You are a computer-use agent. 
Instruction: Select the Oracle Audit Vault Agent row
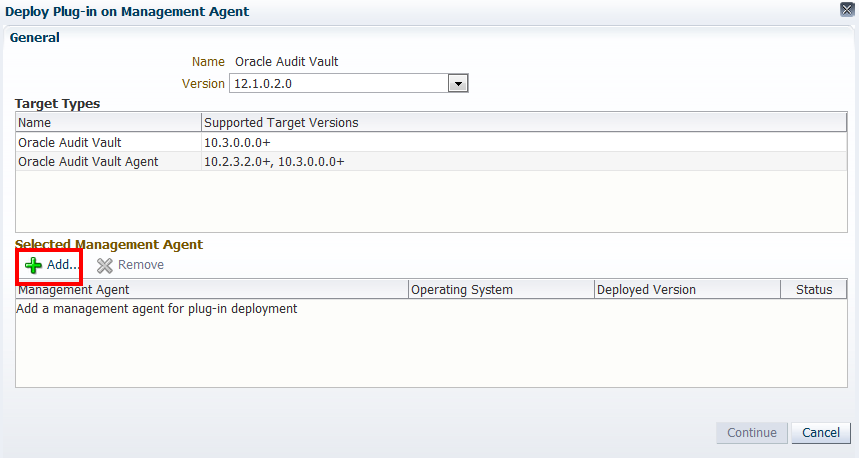click(431, 162)
